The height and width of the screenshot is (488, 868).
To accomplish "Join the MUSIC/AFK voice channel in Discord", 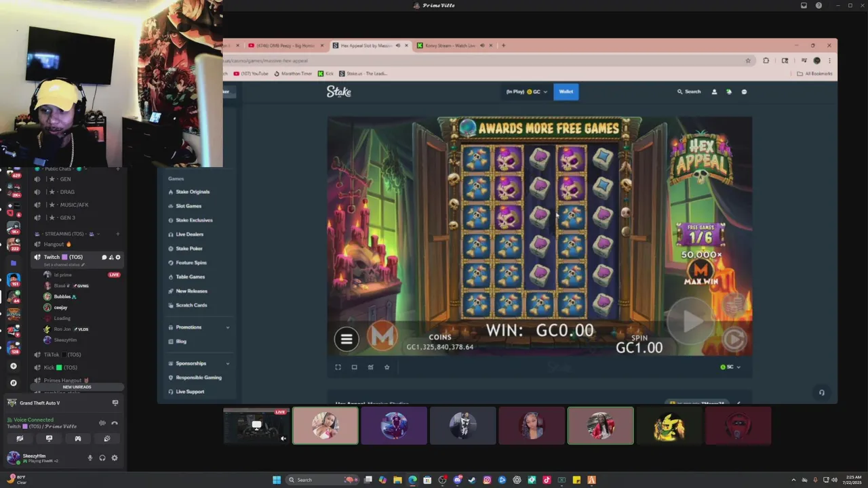I will (75, 205).
